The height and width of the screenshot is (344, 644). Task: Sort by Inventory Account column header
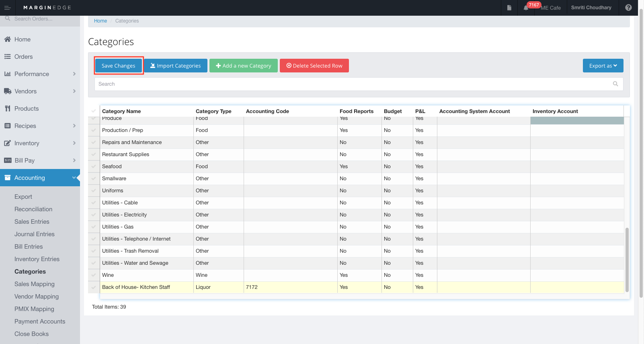(x=555, y=111)
